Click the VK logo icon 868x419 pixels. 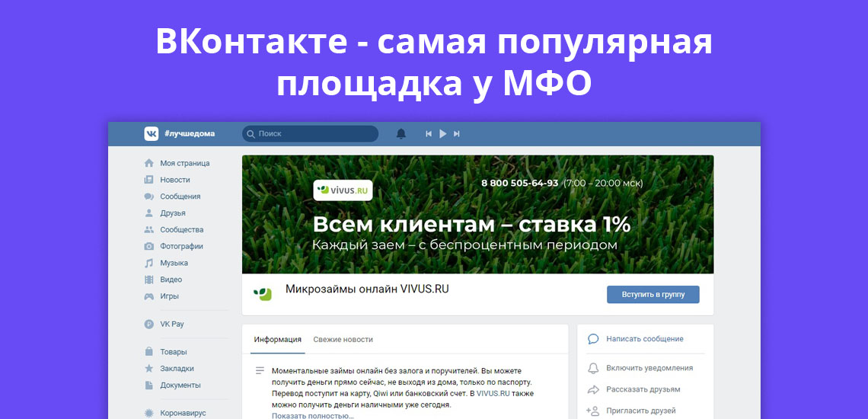(x=151, y=133)
